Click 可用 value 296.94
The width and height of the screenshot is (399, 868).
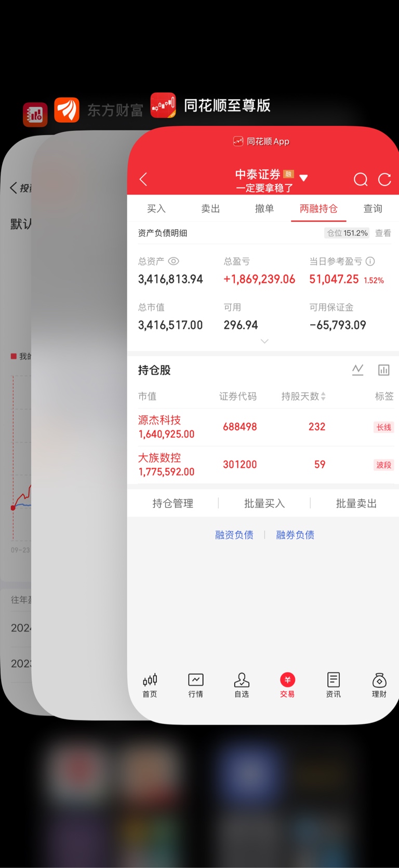point(241,325)
